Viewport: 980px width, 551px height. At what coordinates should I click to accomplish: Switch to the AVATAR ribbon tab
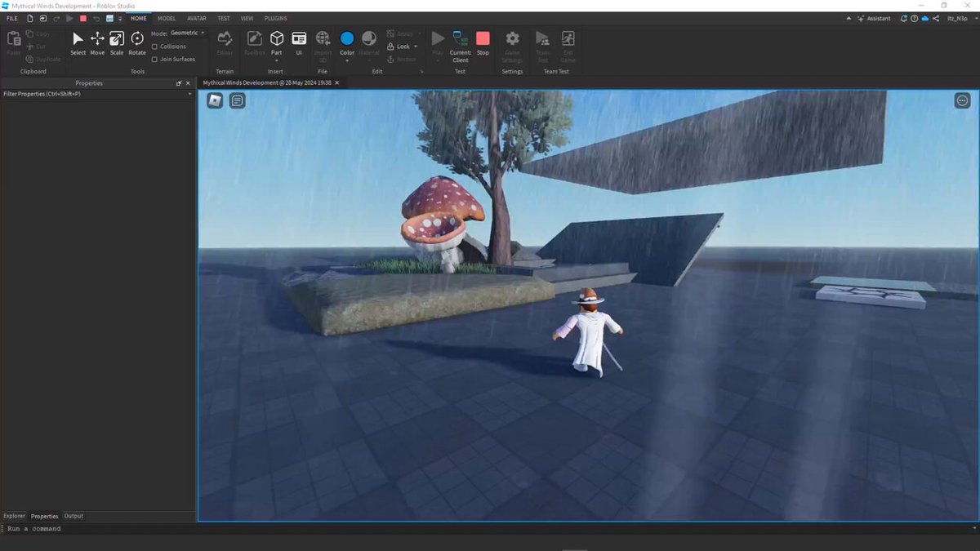[197, 18]
